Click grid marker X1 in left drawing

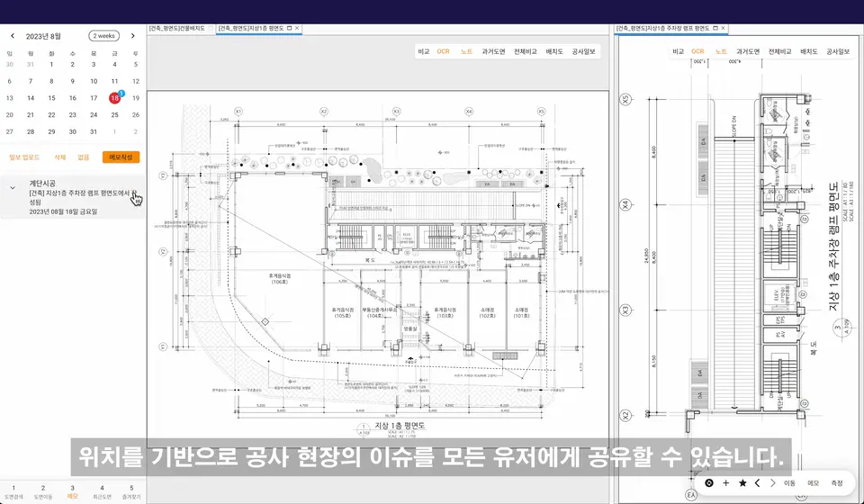tap(238, 112)
